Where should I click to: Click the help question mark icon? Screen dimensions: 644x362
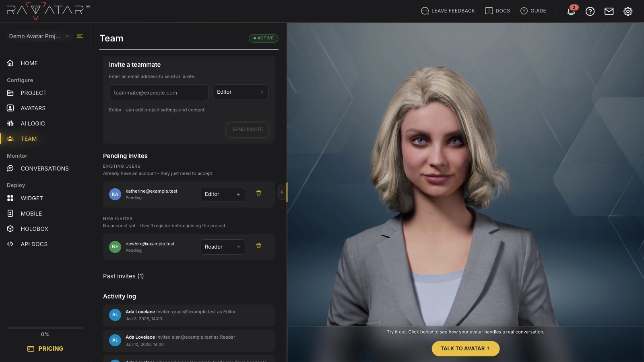click(x=590, y=11)
